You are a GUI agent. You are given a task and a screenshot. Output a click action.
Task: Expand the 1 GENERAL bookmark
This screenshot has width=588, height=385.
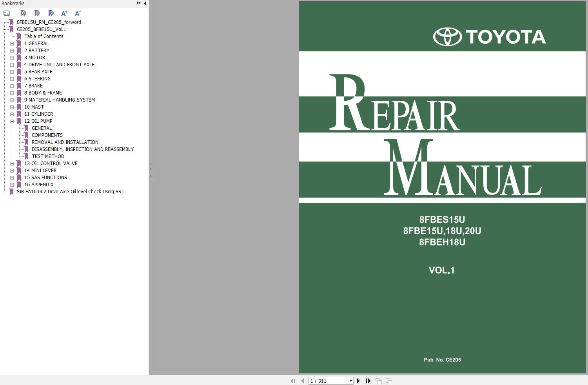coord(12,43)
